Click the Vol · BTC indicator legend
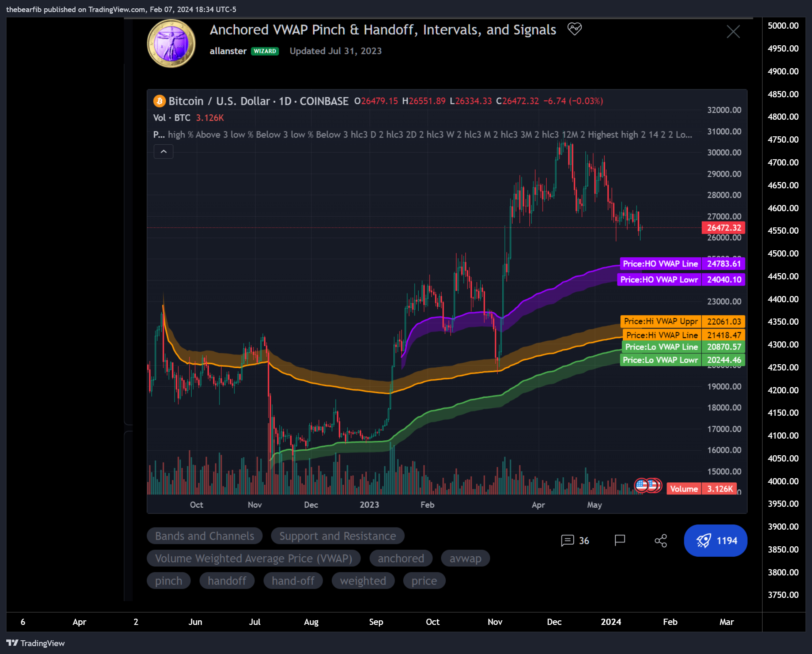This screenshot has width=812, height=654. tap(188, 118)
